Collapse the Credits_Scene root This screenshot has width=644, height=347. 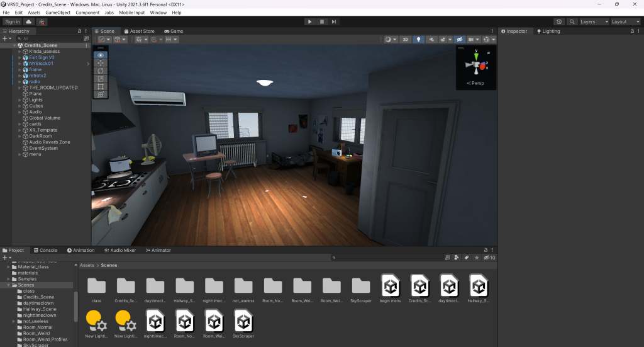point(14,45)
